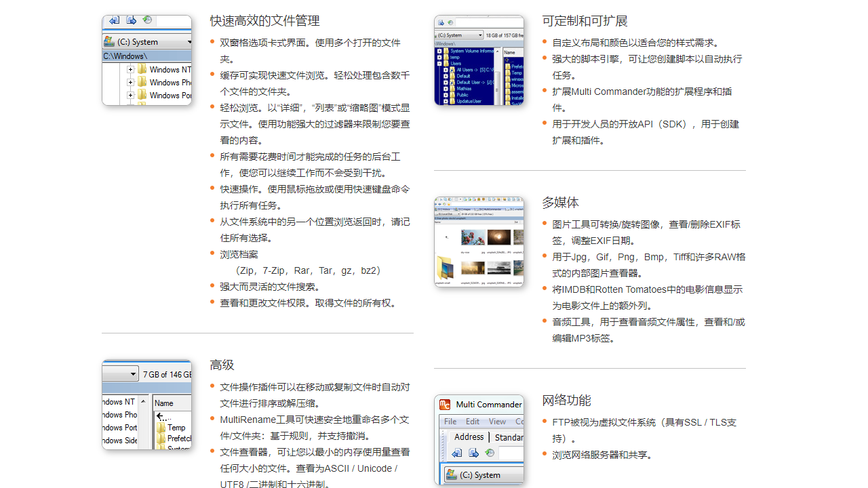
Task: Select the bullet starting 文件查看器
Action: click(x=315, y=468)
